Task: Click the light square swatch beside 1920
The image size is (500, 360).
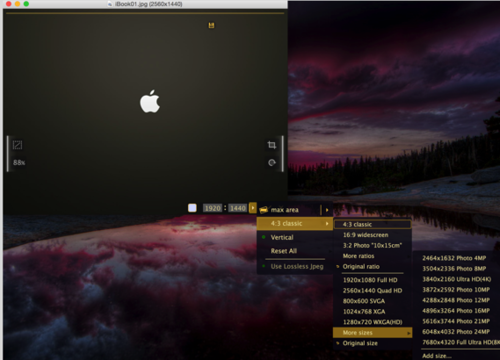Action: [192, 208]
